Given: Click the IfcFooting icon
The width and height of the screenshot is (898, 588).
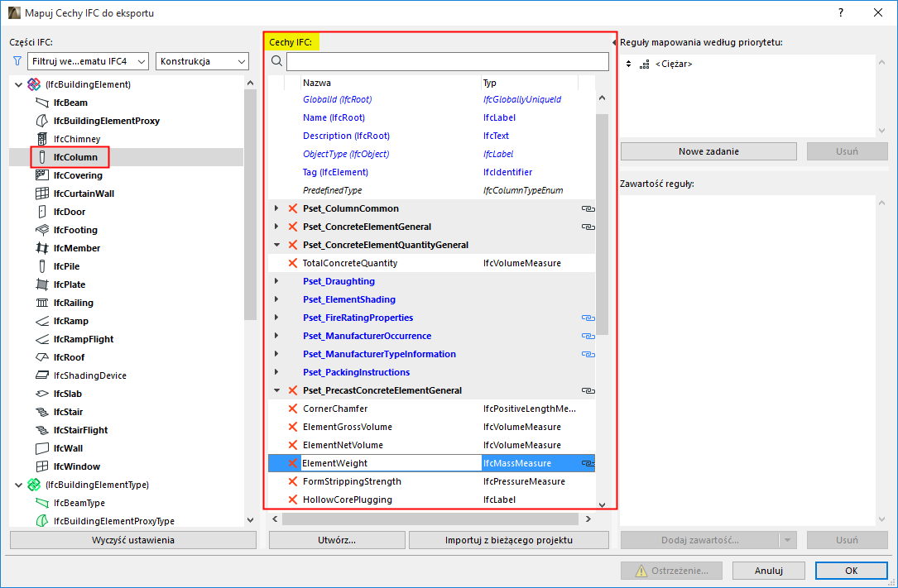Looking at the screenshot, I should 42,230.
